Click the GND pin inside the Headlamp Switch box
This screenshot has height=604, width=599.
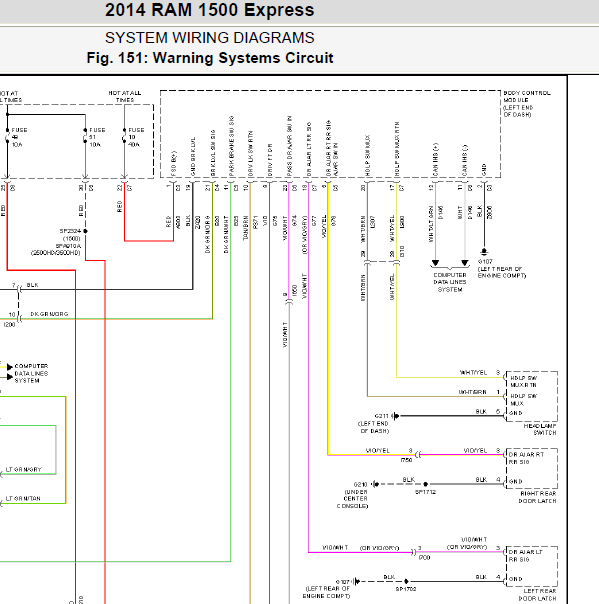coord(515,413)
